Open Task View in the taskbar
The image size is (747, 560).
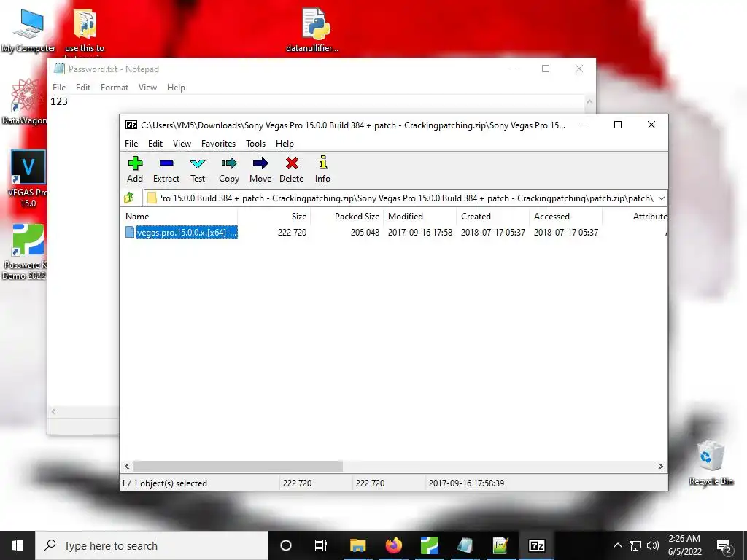coord(321,545)
